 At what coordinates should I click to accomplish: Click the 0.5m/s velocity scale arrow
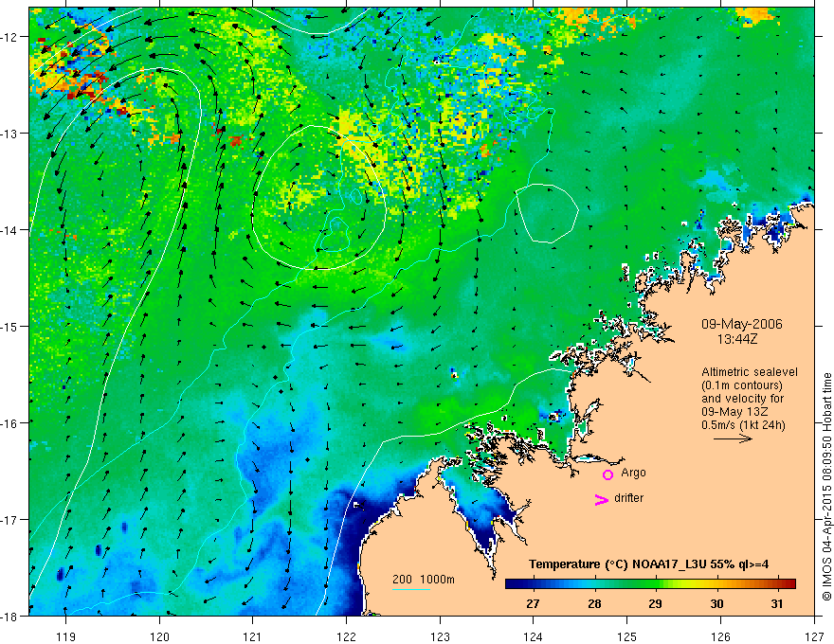(x=733, y=438)
